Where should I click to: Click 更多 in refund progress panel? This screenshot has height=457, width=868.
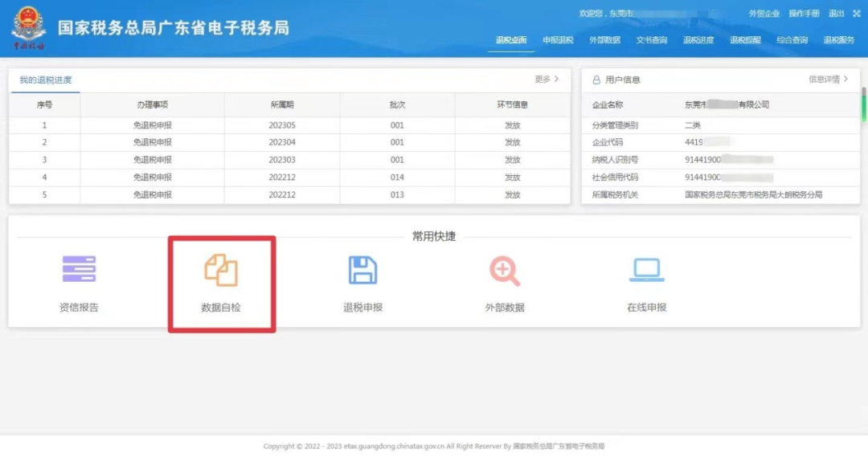[547, 80]
